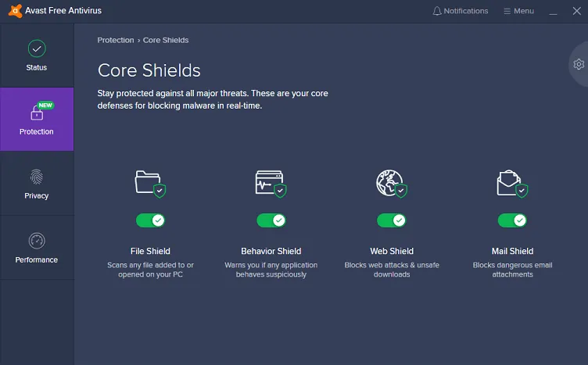Disable the Web Shield toggle
Image resolution: width=588 pixels, height=365 pixels.
click(392, 220)
